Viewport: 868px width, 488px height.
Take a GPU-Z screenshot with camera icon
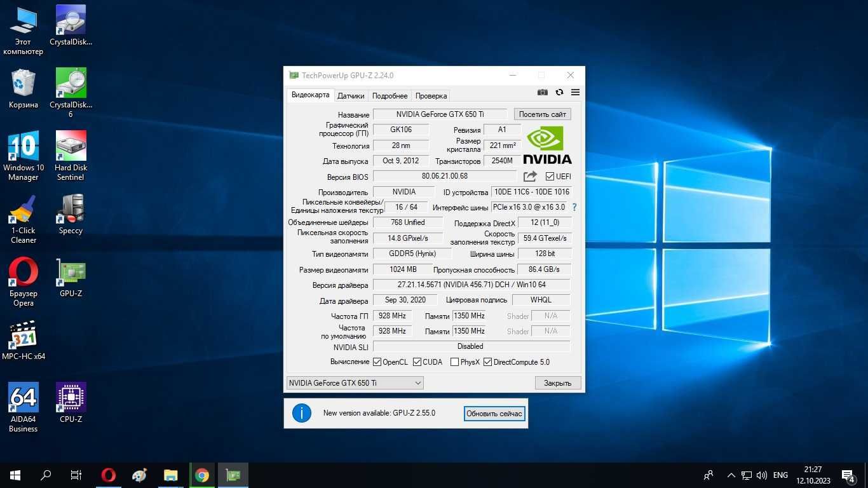[x=542, y=92]
